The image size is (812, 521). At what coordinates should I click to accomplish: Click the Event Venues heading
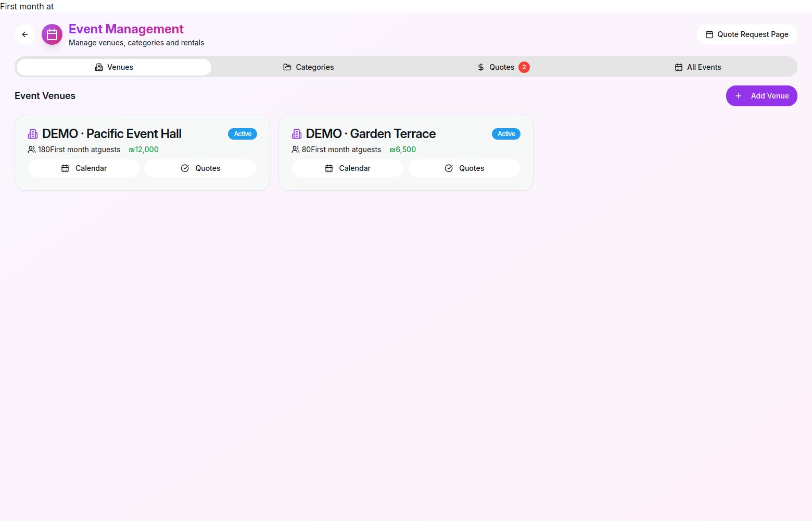coord(45,96)
